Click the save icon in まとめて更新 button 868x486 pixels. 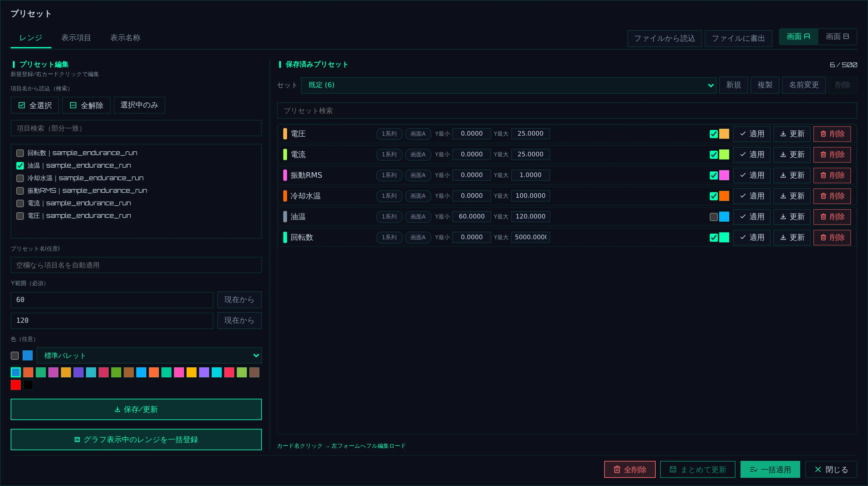[x=673, y=469]
